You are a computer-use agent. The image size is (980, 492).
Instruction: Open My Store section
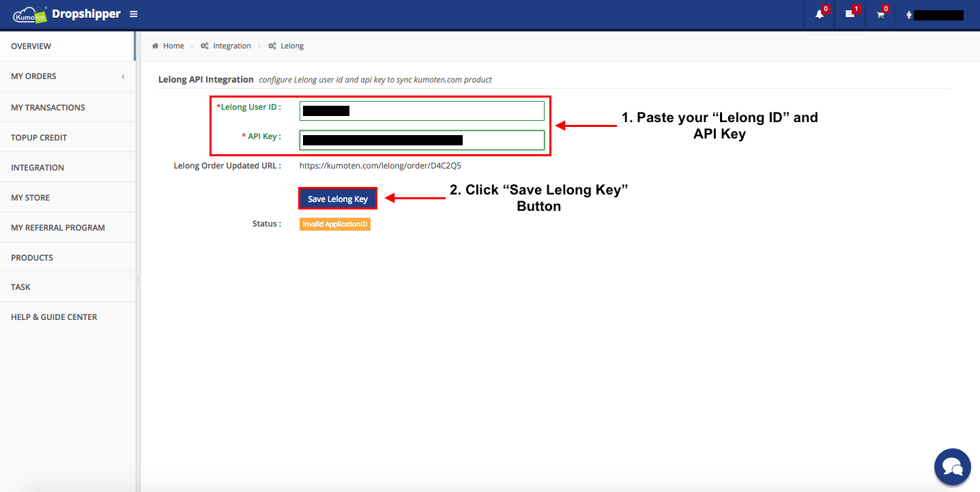68,197
